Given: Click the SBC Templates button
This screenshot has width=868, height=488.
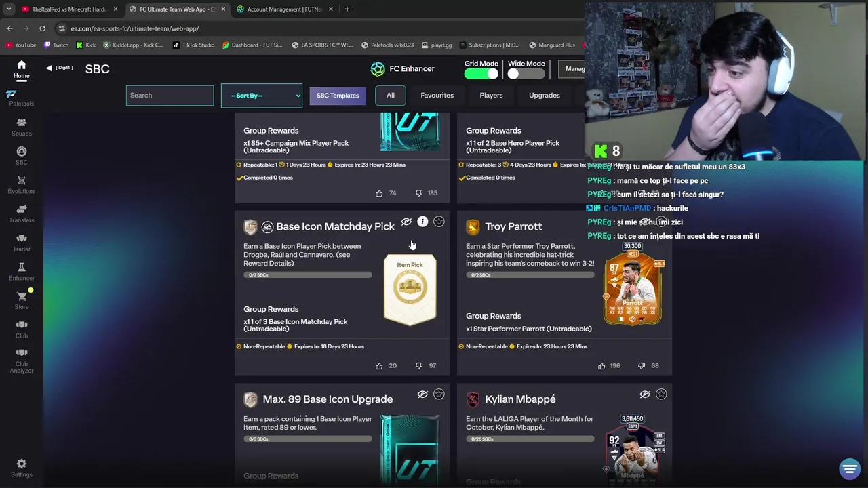Looking at the screenshot, I should pos(338,96).
